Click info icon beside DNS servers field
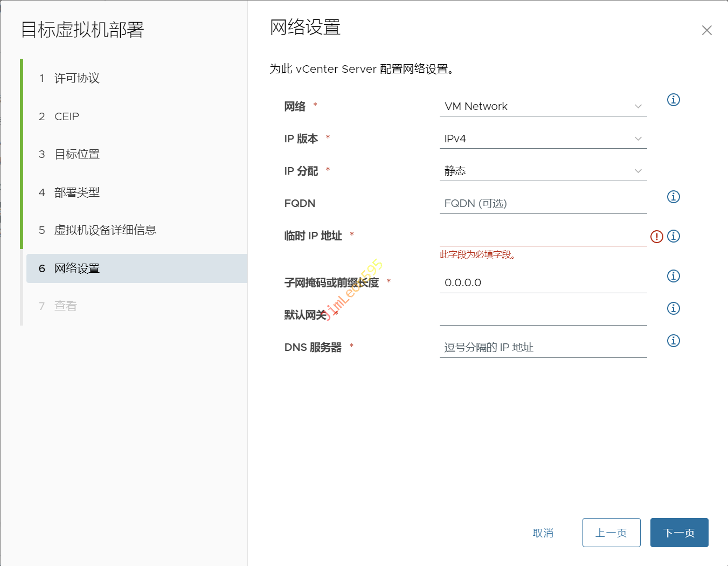 673,341
